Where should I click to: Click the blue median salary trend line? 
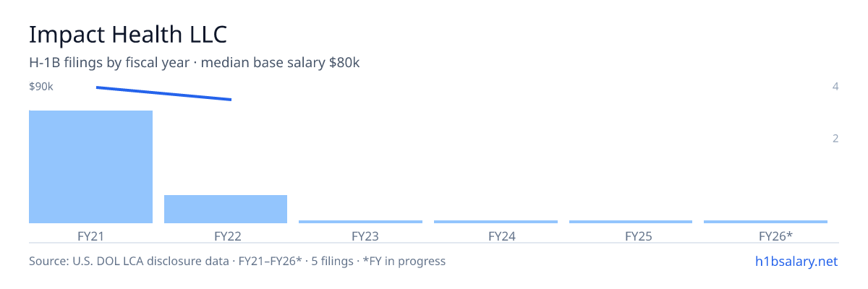[163, 93]
